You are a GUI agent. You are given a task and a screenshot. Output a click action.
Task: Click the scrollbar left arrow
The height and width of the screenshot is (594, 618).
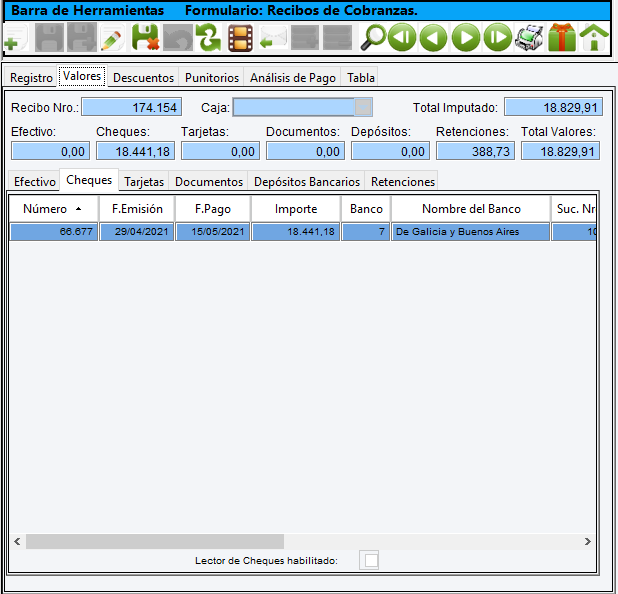pos(17,541)
